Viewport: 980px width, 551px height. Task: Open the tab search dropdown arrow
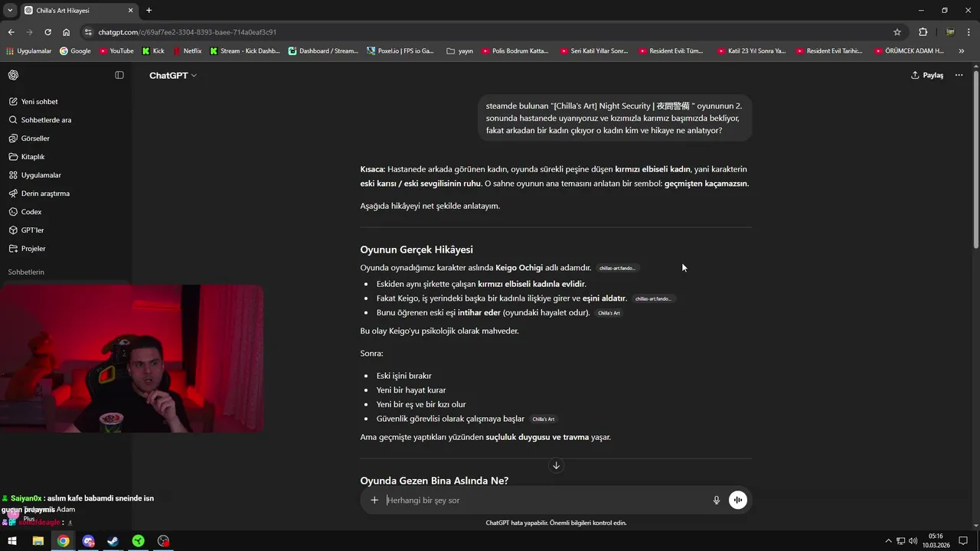(x=10, y=11)
